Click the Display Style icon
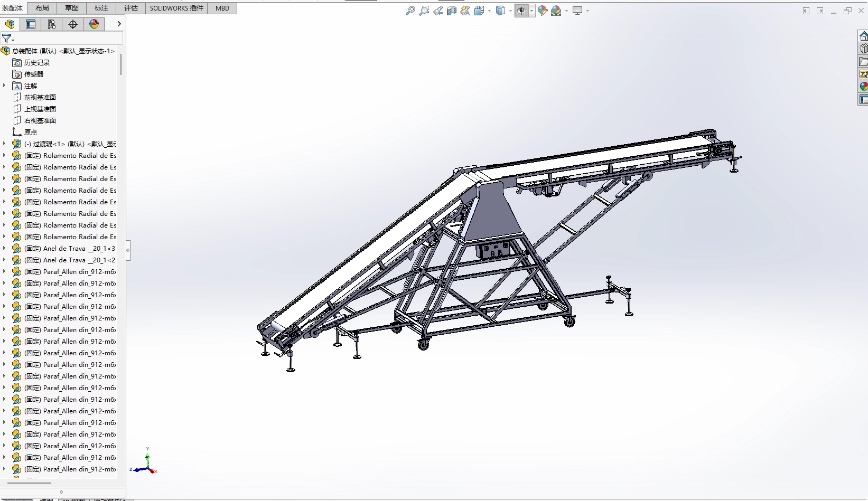The height and width of the screenshot is (501, 868). (x=500, y=11)
